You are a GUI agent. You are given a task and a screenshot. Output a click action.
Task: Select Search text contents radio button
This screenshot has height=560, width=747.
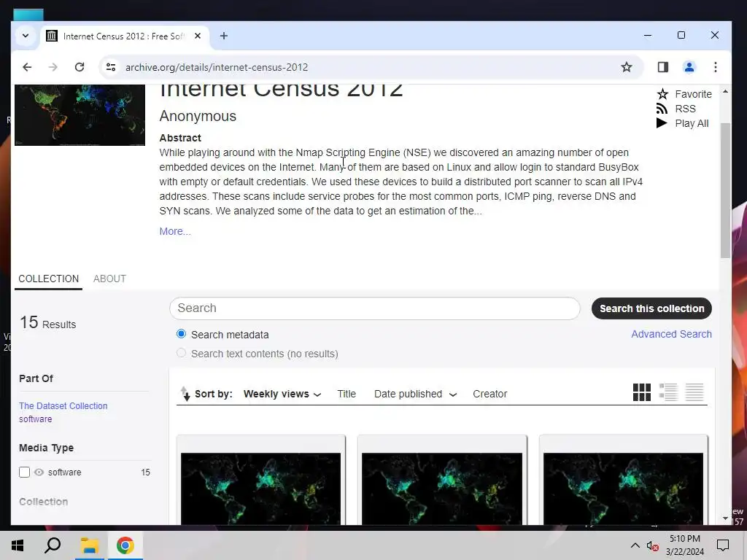point(181,353)
